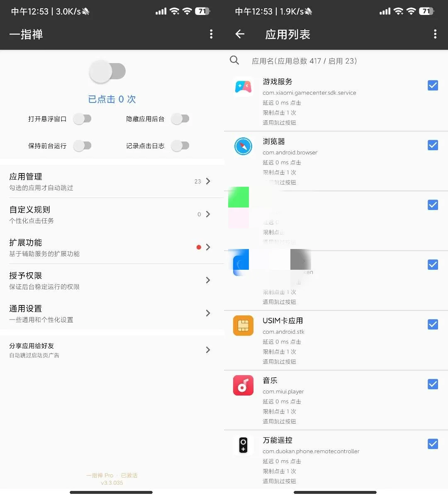
Task: Tap the 万能遥控 remote controller app icon
Action: 243,445
